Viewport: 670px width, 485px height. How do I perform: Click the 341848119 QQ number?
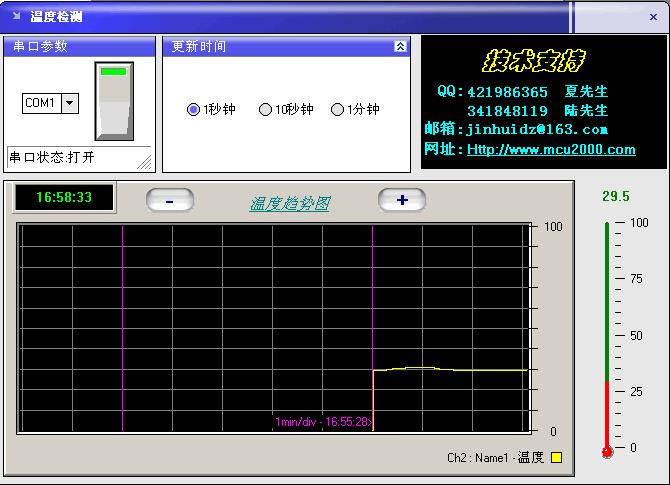point(507,111)
